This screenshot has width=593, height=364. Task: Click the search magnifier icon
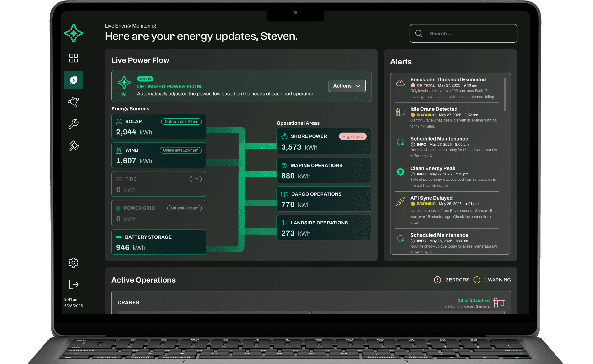[x=419, y=33]
